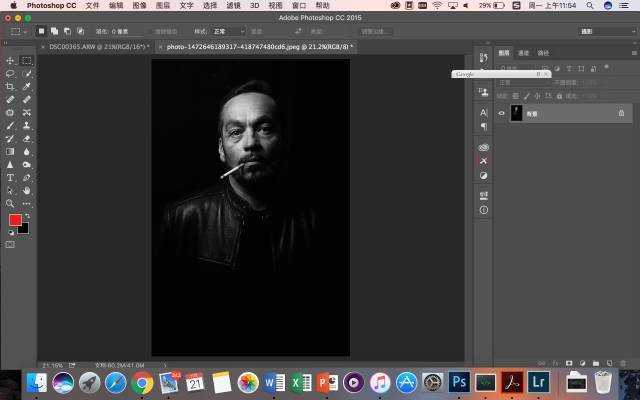This screenshot has width=640, height=400.
Task: Open the workspace switcher dropdown
Action: 615,31
